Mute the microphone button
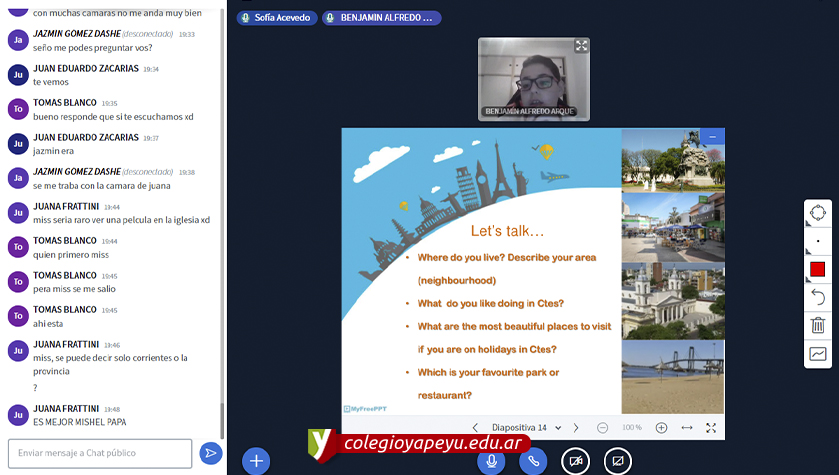The width and height of the screenshot is (839, 475). point(490,460)
